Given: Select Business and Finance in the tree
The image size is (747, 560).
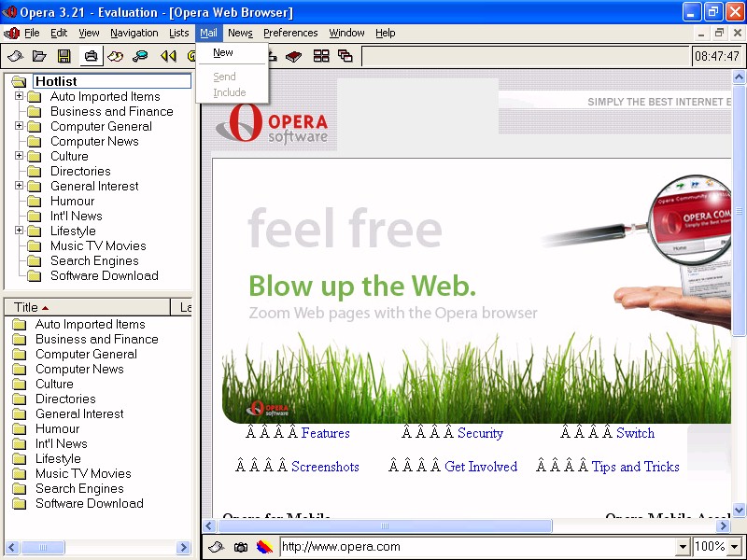Looking at the screenshot, I should point(112,111).
